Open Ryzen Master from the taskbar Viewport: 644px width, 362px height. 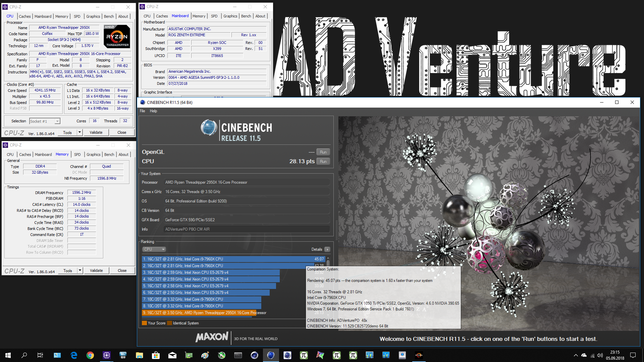pos(419,355)
